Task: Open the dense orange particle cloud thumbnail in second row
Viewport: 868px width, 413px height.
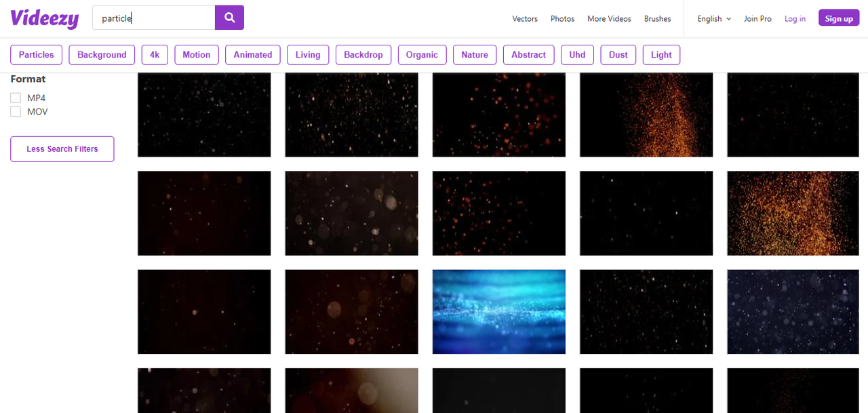Action: tap(794, 213)
